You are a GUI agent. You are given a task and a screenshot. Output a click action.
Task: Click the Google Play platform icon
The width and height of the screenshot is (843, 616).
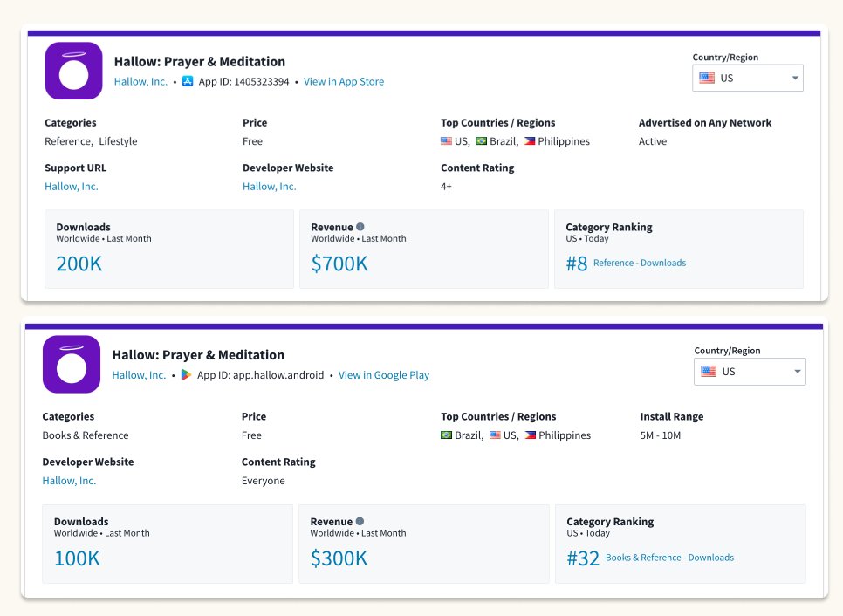pyautogui.click(x=185, y=375)
